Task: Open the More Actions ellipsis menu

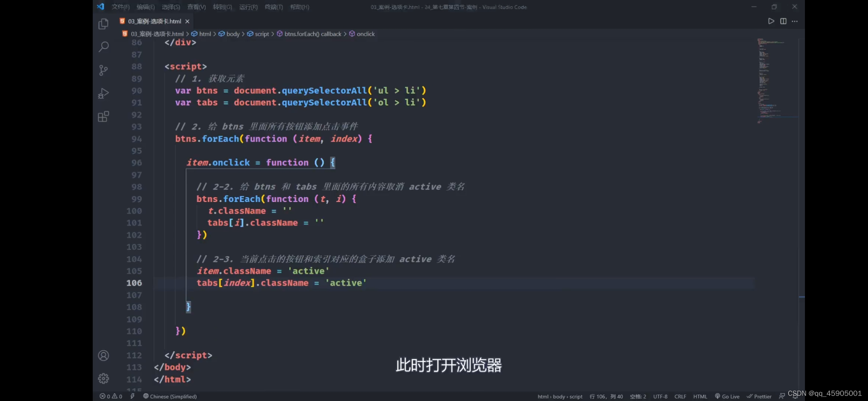Action: [795, 21]
